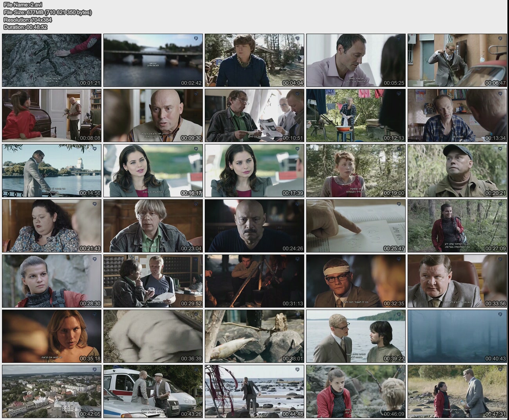The image size is (509, 420).
Task: Select the laundry scene thumbnail at 00:12:13
Action: tap(356, 115)
